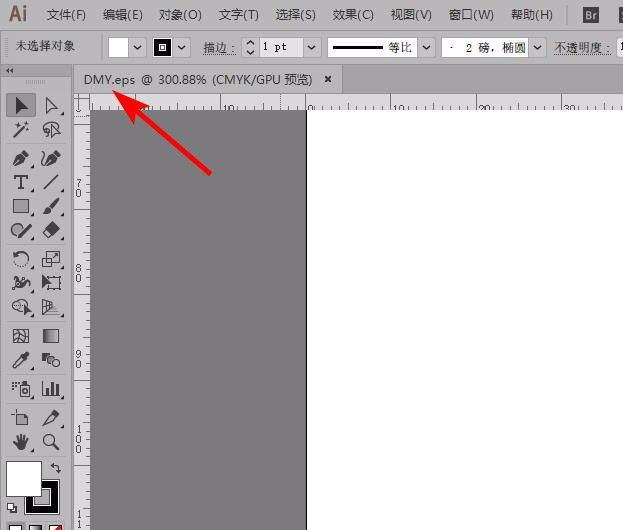Select the Shape Builder tool

tap(21, 307)
